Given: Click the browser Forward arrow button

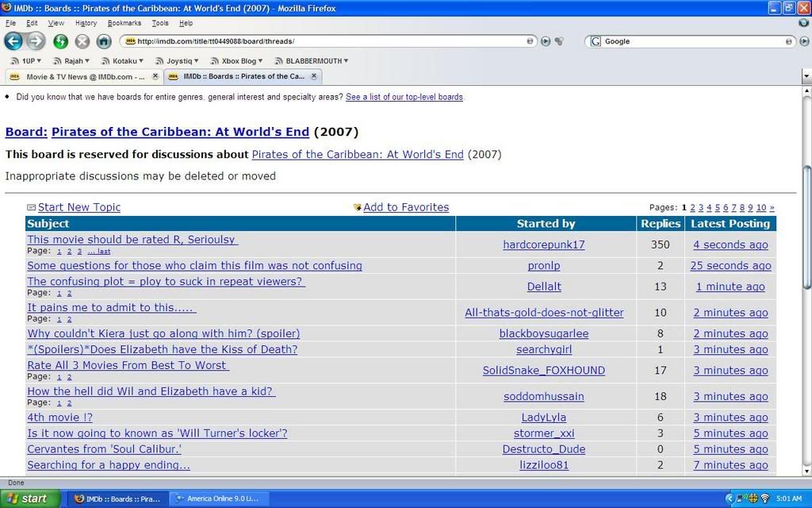Looking at the screenshot, I should 35,41.
